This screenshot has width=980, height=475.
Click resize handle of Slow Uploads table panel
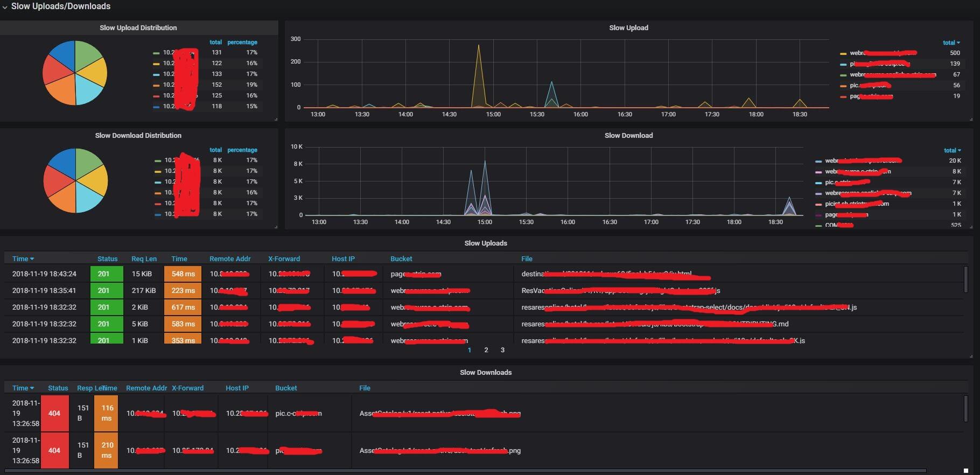[971, 356]
